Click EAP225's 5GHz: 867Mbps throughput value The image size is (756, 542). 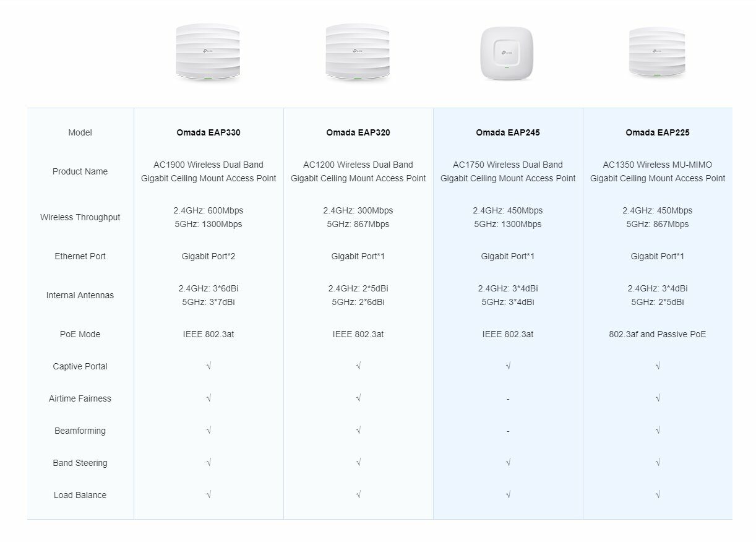tap(658, 224)
